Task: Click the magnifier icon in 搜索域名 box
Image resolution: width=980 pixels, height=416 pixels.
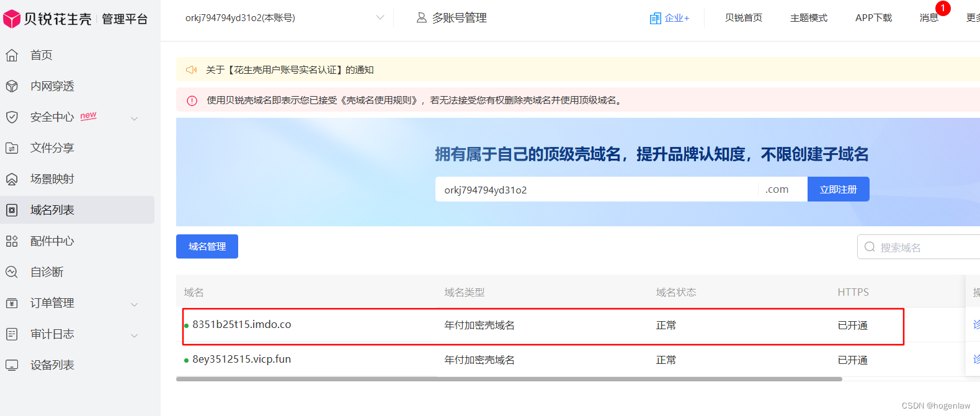Action: pyautogui.click(x=870, y=247)
